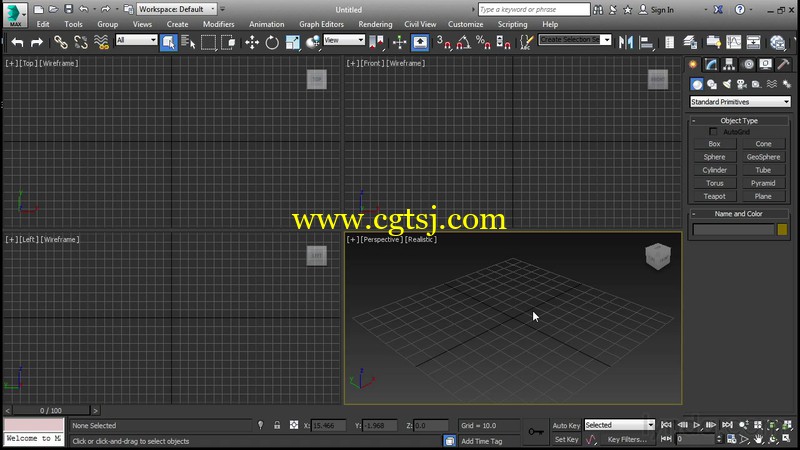Toggle Spinner Snap
800x450 pixels.
click(503, 42)
